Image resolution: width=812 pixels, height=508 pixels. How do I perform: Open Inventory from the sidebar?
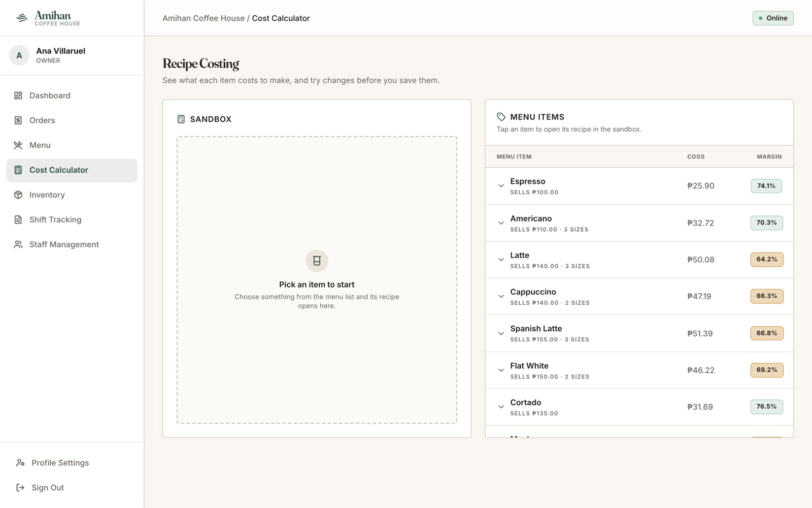72,195
